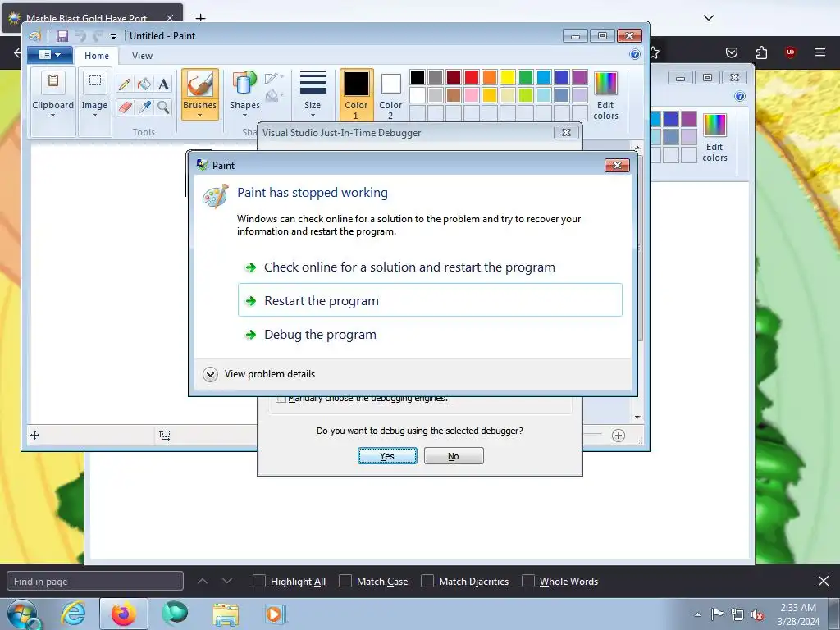Click find previous up arrow
This screenshot has width=840, height=630.
click(x=203, y=581)
